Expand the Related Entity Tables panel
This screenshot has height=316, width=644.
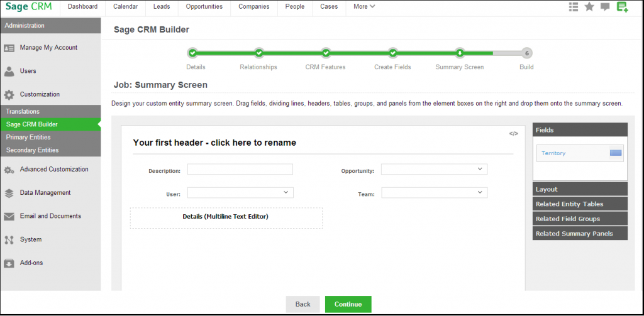coord(579,204)
